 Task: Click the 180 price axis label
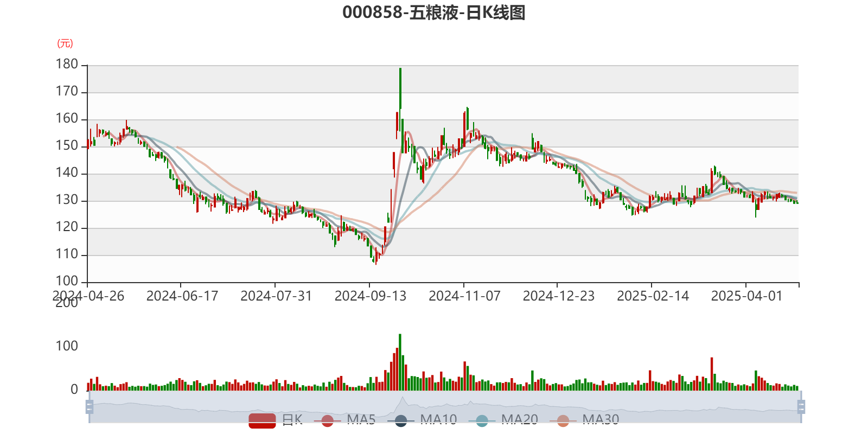coord(67,65)
